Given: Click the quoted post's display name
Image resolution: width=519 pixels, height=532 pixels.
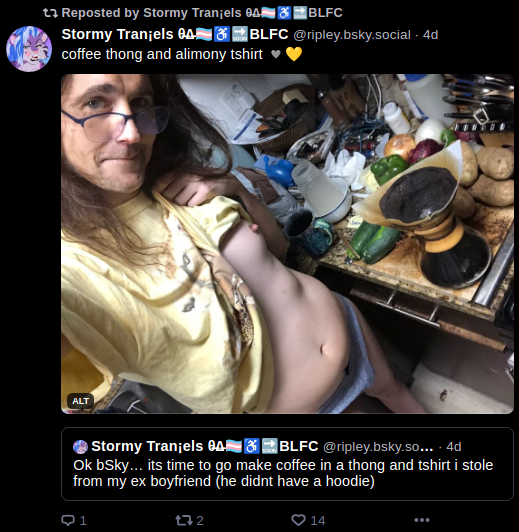Looking at the screenshot, I should [205, 446].
